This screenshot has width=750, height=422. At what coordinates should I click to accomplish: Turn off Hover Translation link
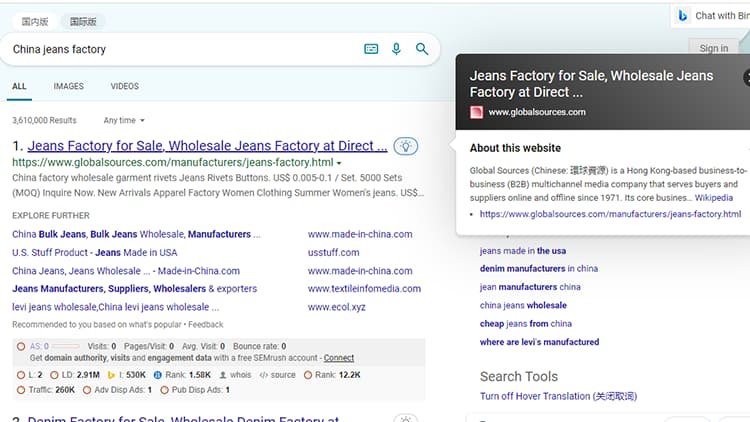pos(558,396)
